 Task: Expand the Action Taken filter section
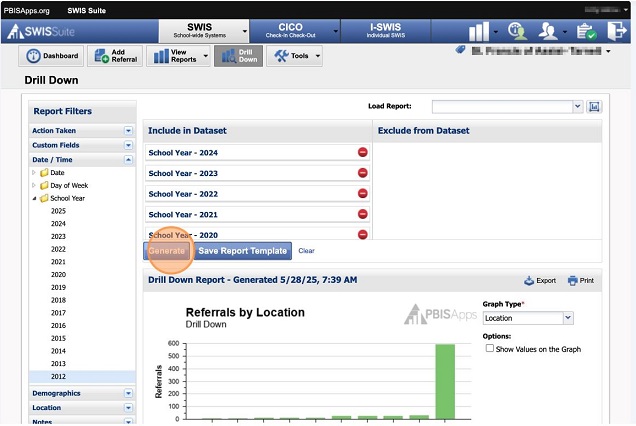tap(128, 131)
